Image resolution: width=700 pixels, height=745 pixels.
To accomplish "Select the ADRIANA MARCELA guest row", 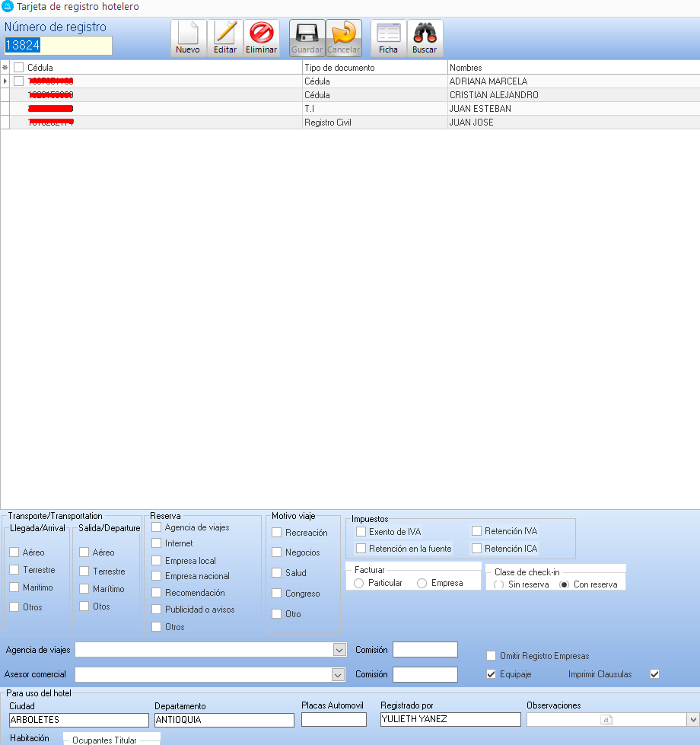I will point(488,81).
